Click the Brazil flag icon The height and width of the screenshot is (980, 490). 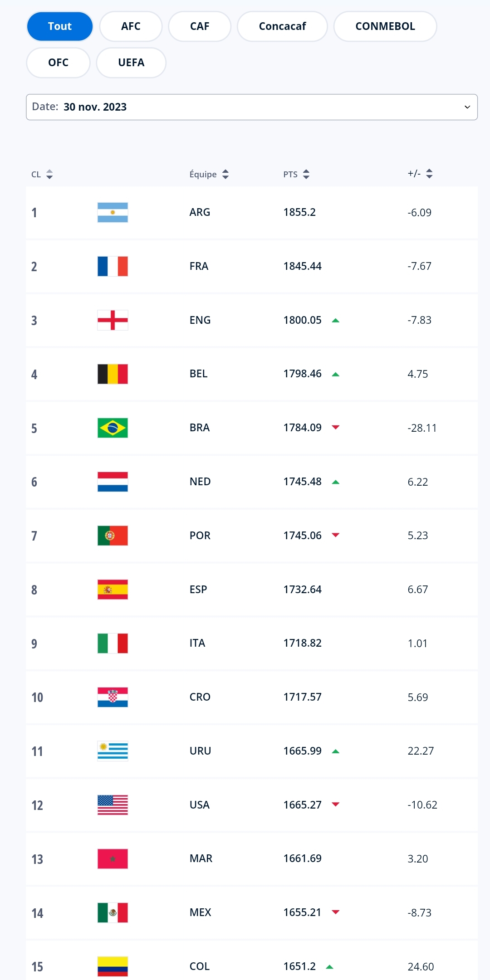tap(113, 428)
